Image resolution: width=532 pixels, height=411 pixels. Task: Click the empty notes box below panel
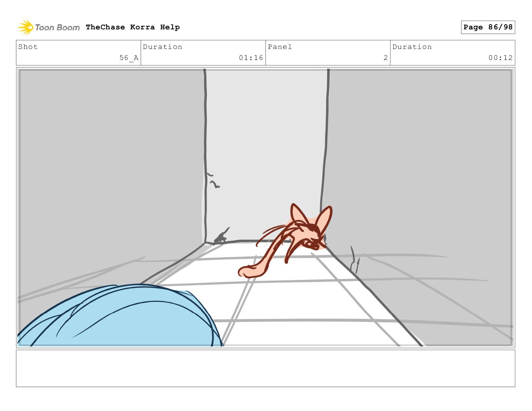click(266, 368)
